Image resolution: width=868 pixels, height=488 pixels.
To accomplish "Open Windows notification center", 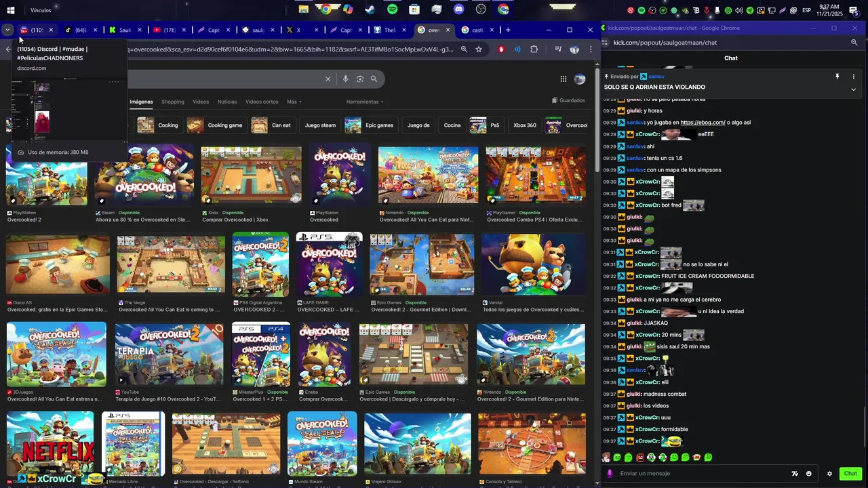I will click(854, 10).
